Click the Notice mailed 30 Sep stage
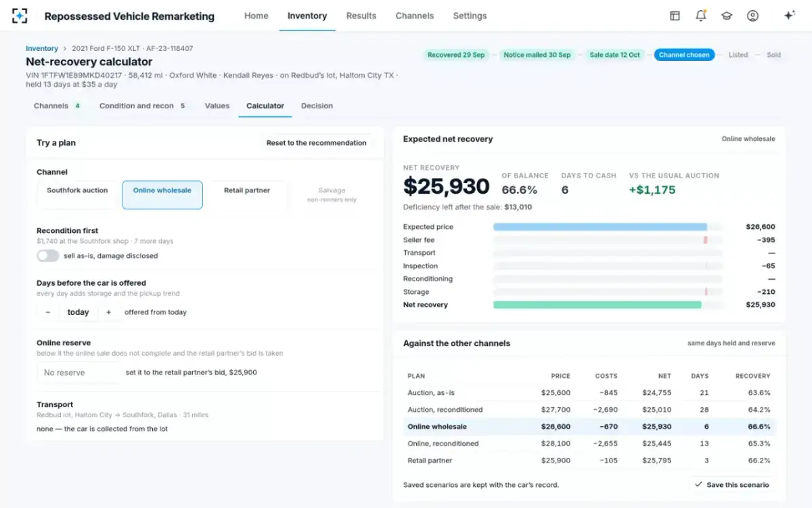Viewport: 812px width, 508px height. tap(537, 55)
